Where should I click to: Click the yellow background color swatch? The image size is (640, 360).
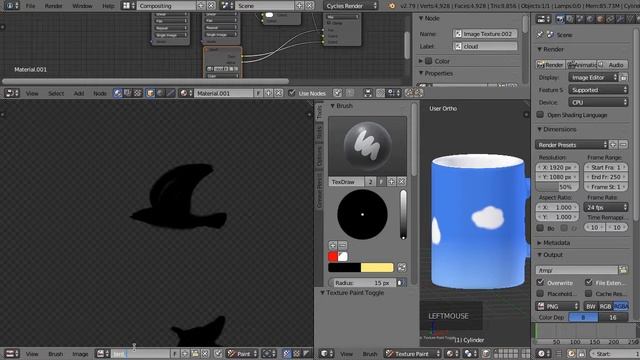(x=377, y=267)
